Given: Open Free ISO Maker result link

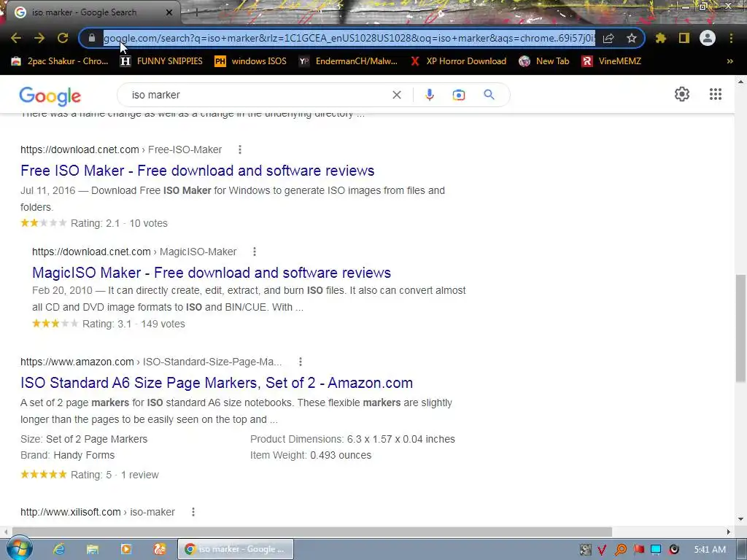Looking at the screenshot, I should 197,171.
